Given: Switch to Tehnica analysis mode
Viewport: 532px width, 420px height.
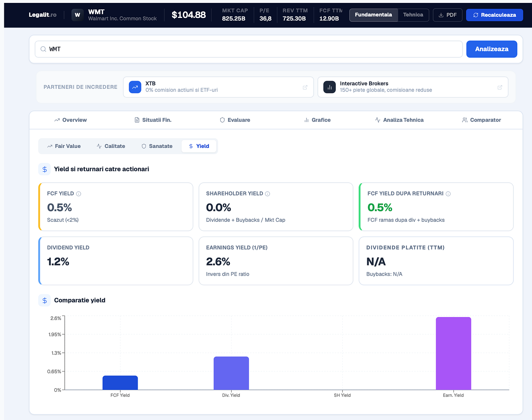Looking at the screenshot, I should pyautogui.click(x=413, y=15).
